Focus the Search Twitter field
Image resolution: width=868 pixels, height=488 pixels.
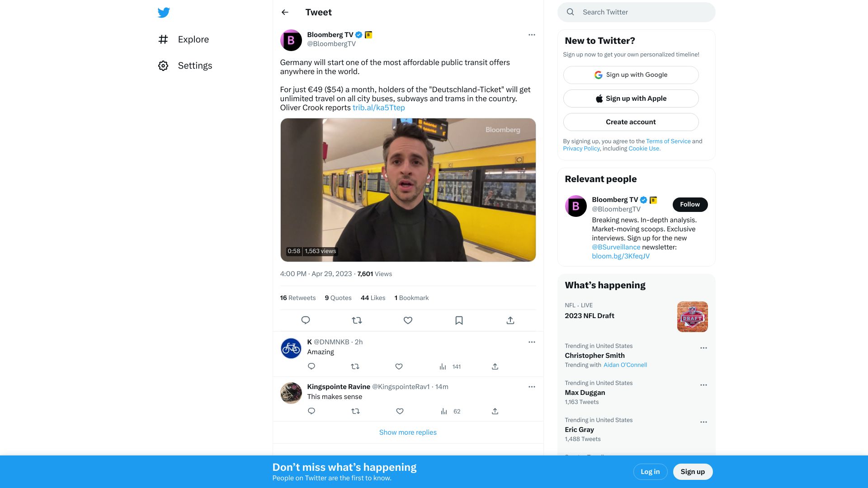[636, 12]
